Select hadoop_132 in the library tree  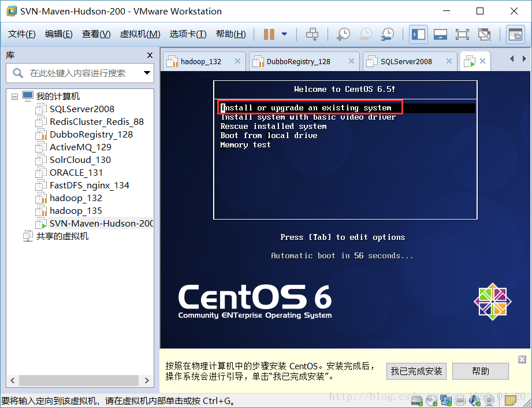point(76,198)
